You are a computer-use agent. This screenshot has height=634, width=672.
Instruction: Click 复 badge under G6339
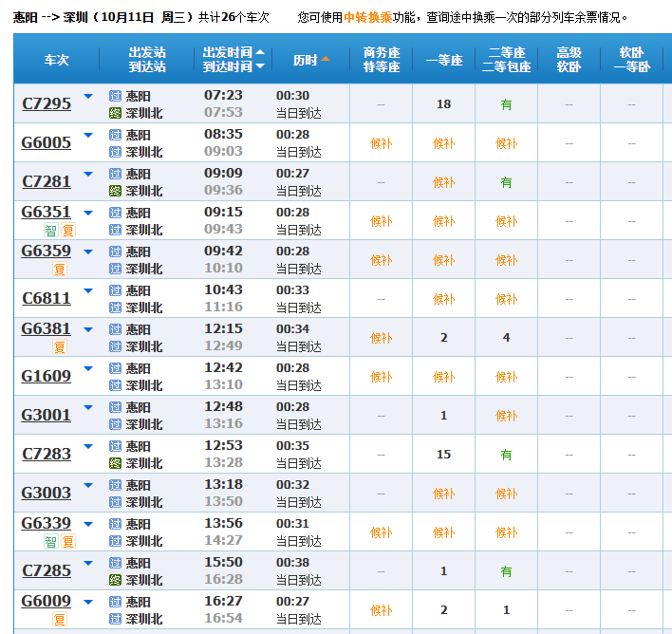point(68,542)
